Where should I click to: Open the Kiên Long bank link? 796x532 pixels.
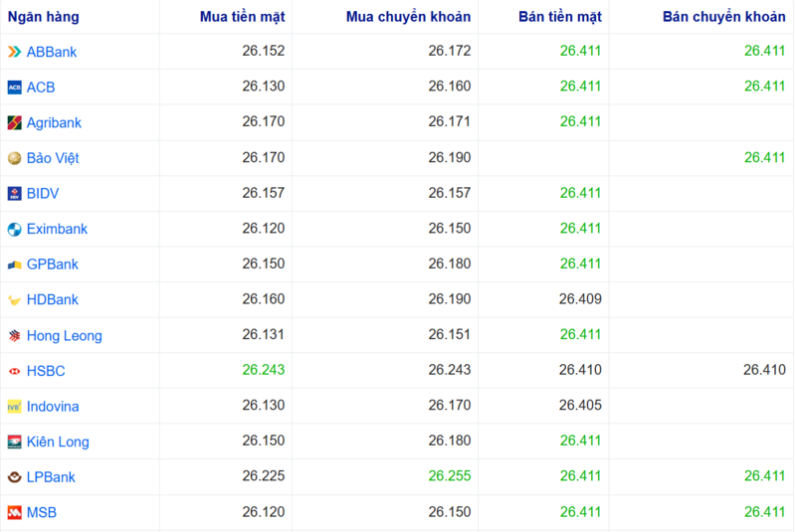tap(58, 443)
